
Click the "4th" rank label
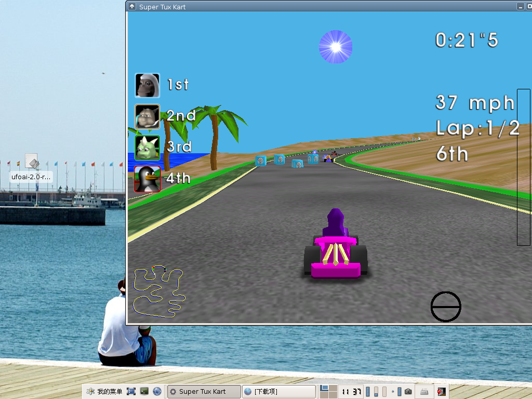tap(178, 178)
